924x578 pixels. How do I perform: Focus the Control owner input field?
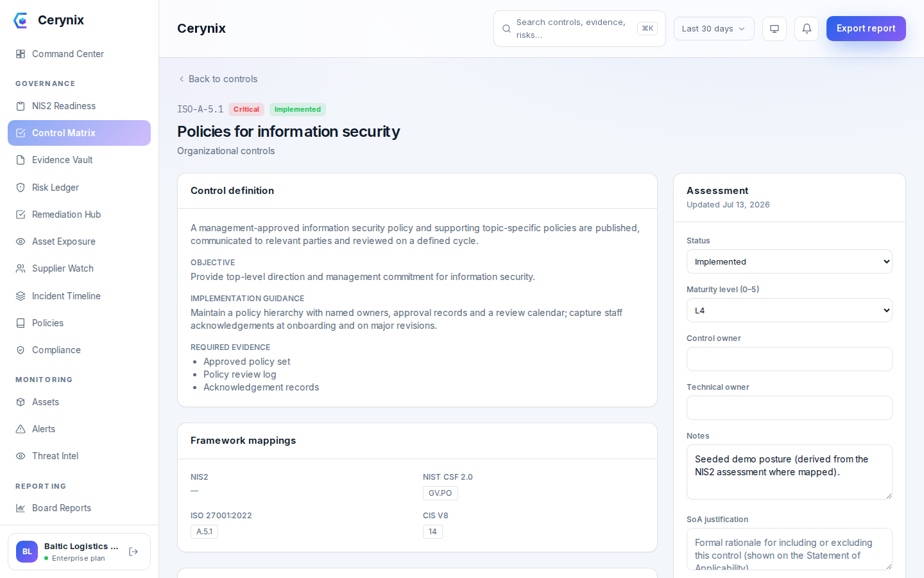coord(789,359)
